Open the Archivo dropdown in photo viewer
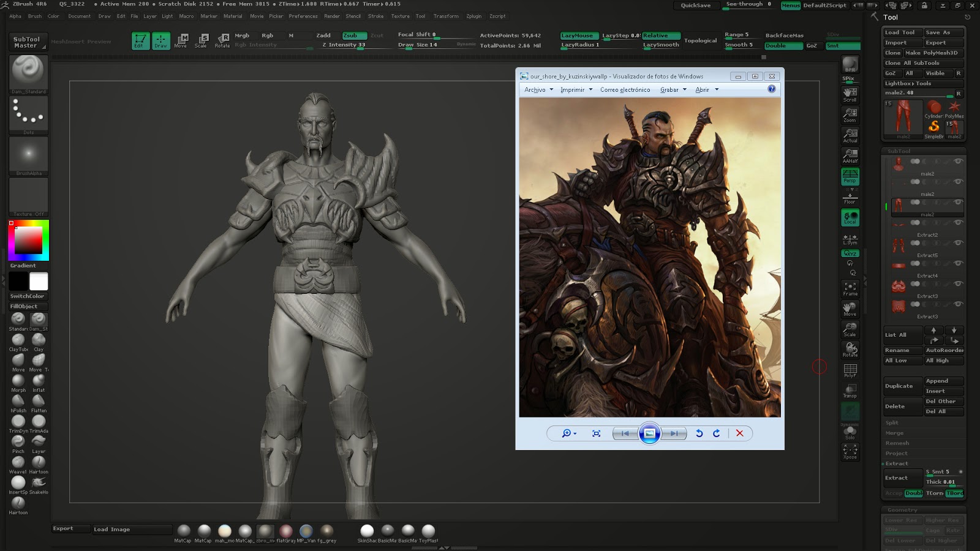This screenshot has width=980, height=551. (x=539, y=89)
